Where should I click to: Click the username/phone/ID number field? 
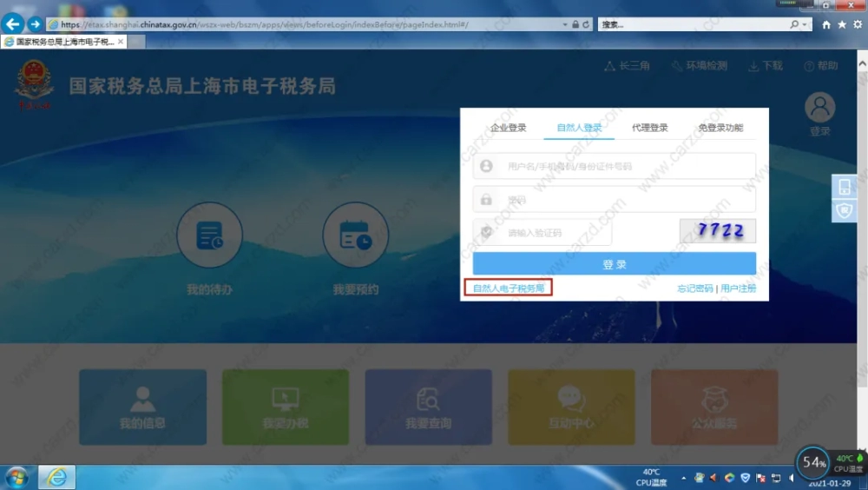tap(615, 166)
